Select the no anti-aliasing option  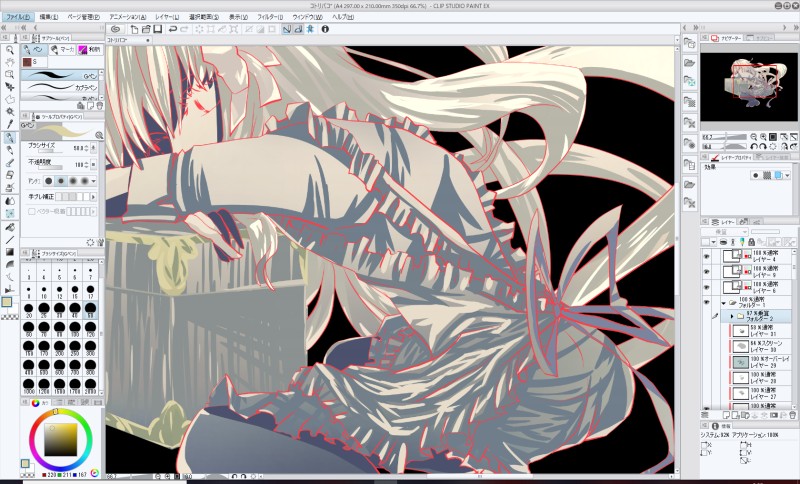48,181
